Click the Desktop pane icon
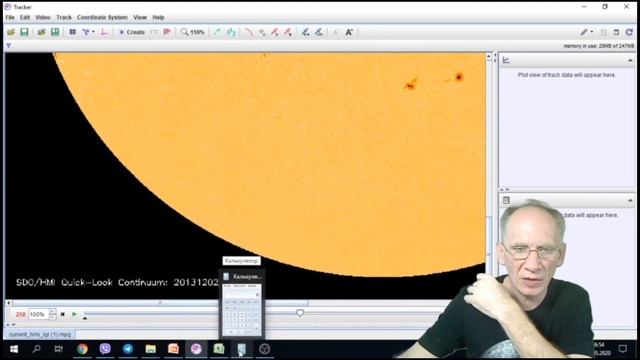Viewport: 640px width, 360px height. pyautogui.click(x=616, y=32)
